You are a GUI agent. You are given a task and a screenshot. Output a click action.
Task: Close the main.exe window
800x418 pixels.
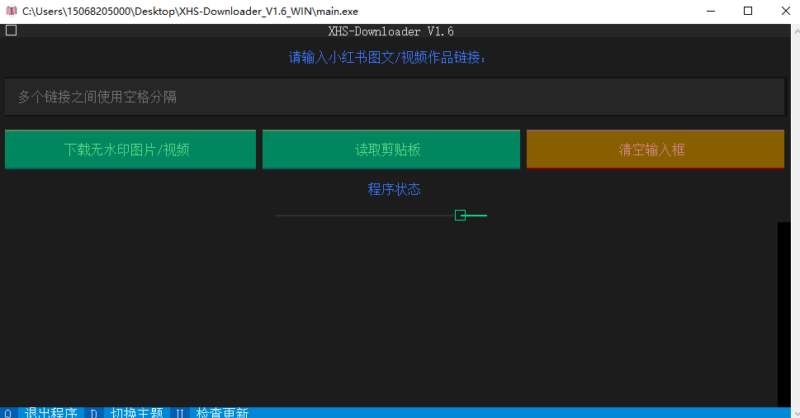pos(785,11)
